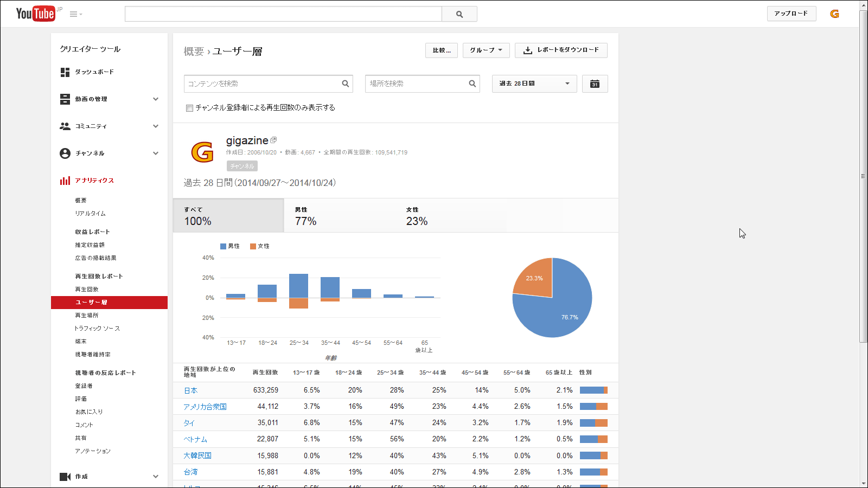Open the gigazine account avatar icon
This screenshot has width=868, height=488.
pos(834,14)
